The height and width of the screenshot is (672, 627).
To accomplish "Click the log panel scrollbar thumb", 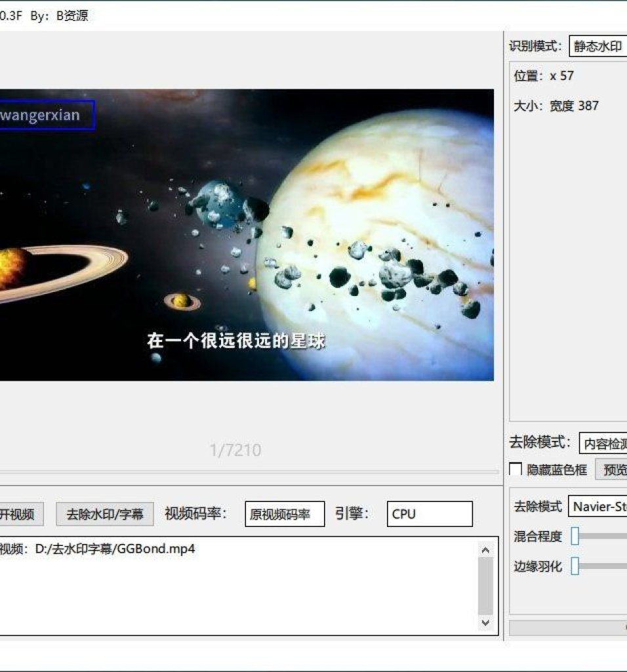I will pos(485,586).
